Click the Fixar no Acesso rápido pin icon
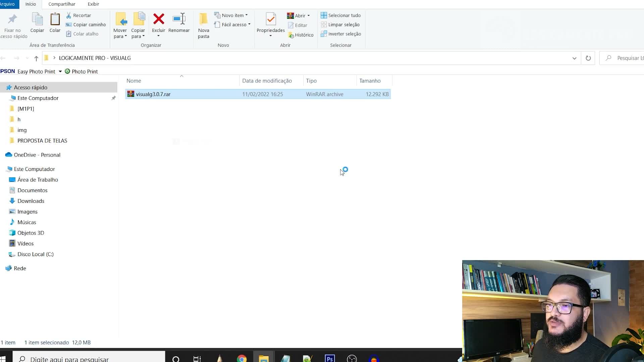 (x=12, y=19)
